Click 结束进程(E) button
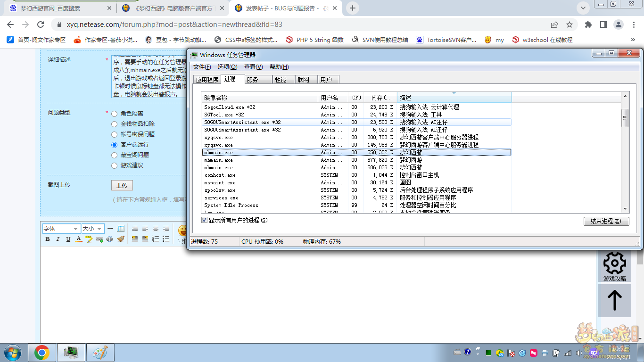The width and height of the screenshot is (644, 362). [x=606, y=221]
